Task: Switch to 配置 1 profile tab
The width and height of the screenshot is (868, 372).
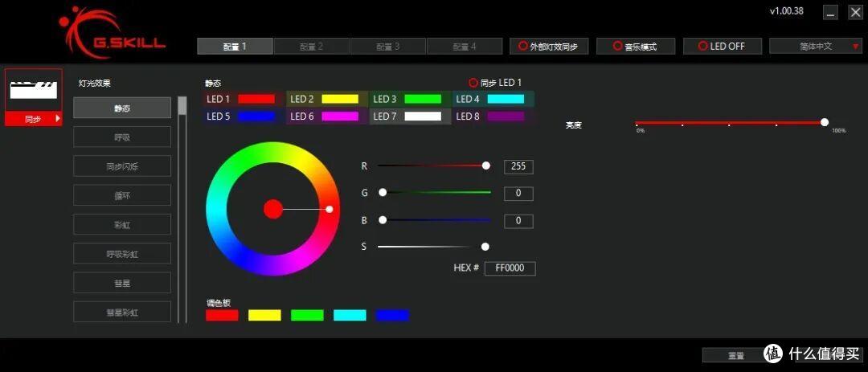Action: tap(235, 47)
